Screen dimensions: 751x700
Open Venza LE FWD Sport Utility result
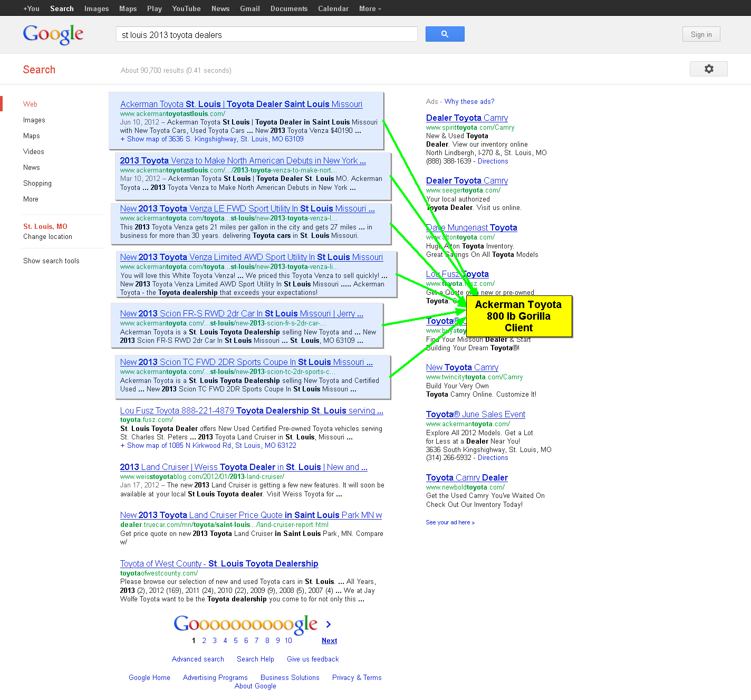(247, 209)
